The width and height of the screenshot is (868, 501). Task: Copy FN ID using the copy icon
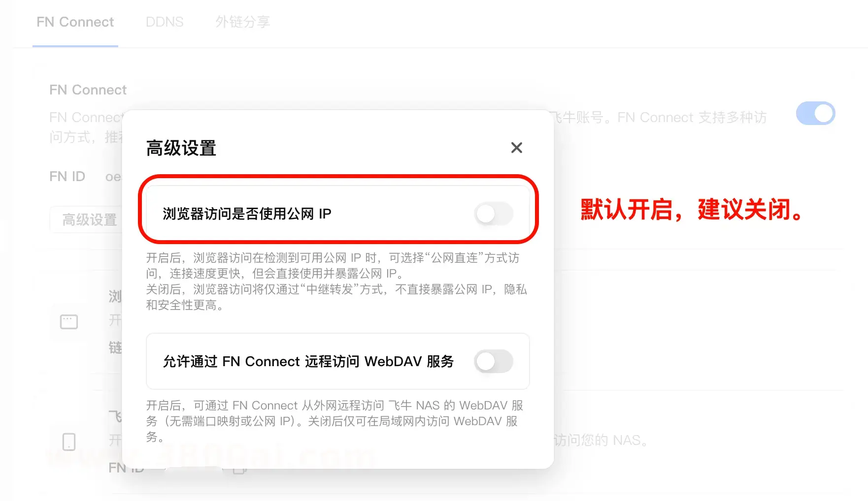click(239, 470)
